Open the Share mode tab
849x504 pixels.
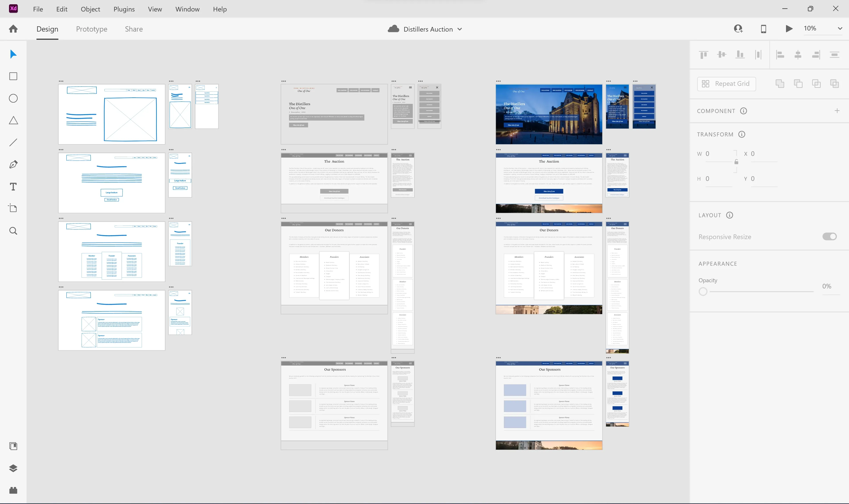pyautogui.click(x=134, y=29)
